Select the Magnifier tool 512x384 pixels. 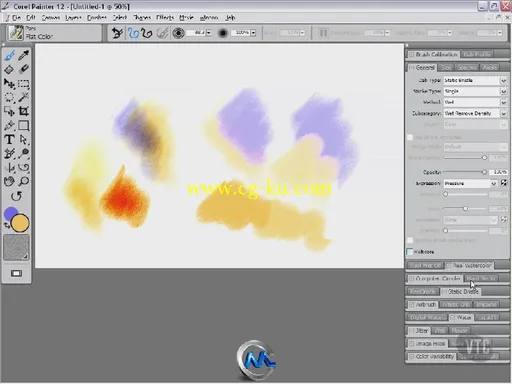click(x=23, y=181)
